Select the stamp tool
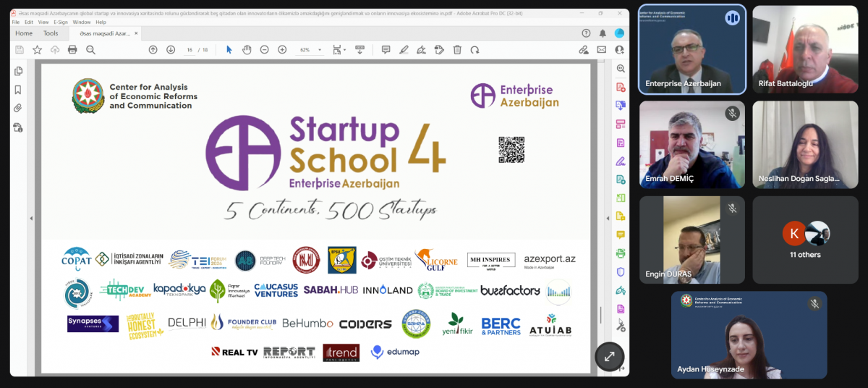This screenshot has height=388, width=868. [x=439, y=49]
